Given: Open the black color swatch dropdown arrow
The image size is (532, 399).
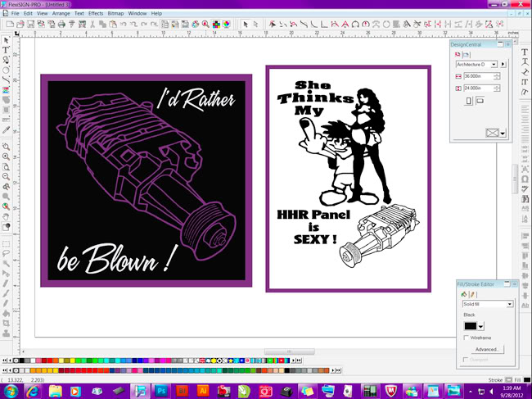Looking at the screenshot, I should [x=480, y=326].
